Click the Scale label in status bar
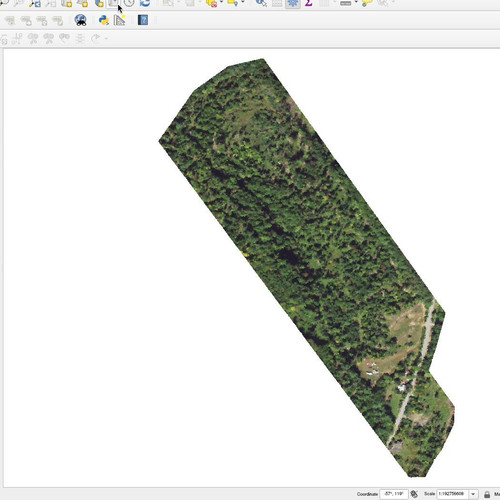This screenshot has height=500, width=500. click(430, 494)
